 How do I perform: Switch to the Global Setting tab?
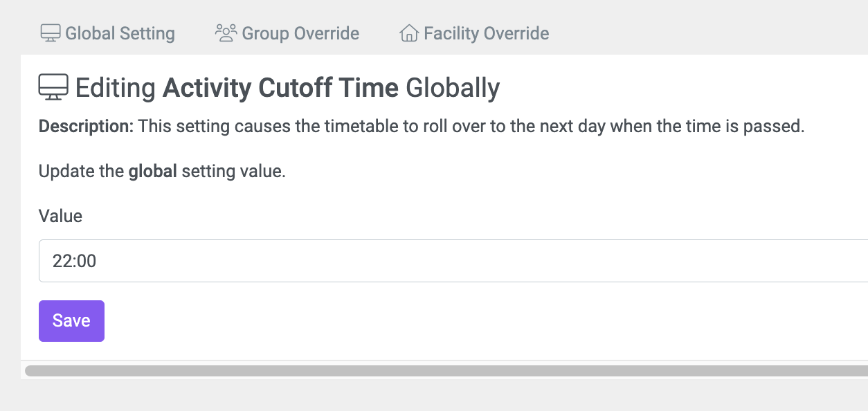coord(107,33)
